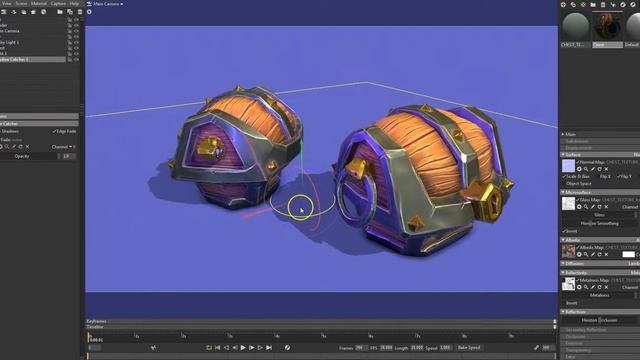Toggle visibility eye of Main Camera row
The image size is (640, 360).
pyautogui.click(x=76, y=31)
